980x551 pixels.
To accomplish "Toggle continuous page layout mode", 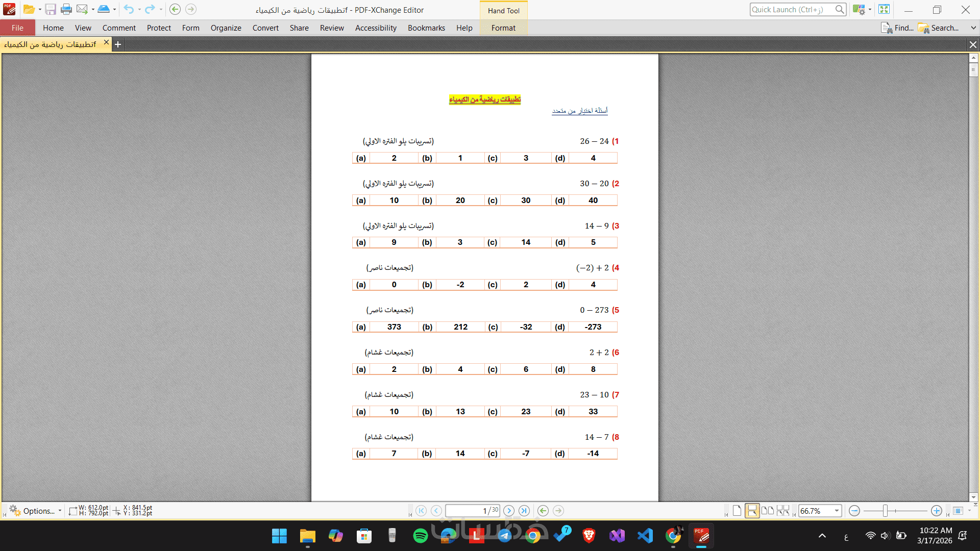I will tap(752, 511).
